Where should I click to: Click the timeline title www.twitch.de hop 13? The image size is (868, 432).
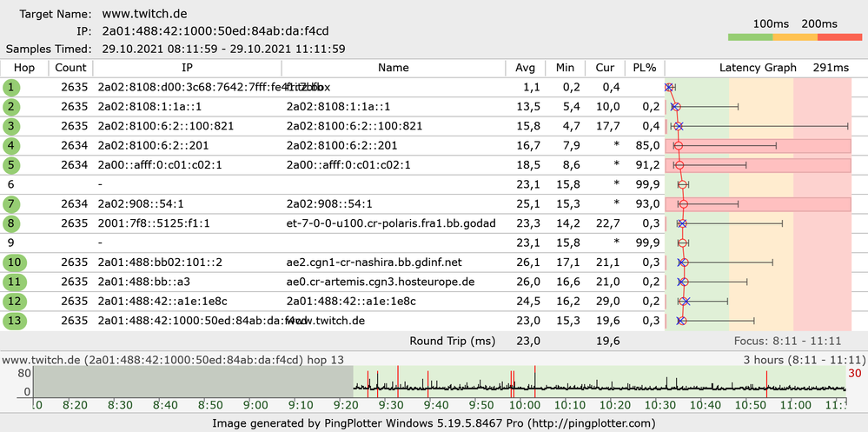coord(172,360)
